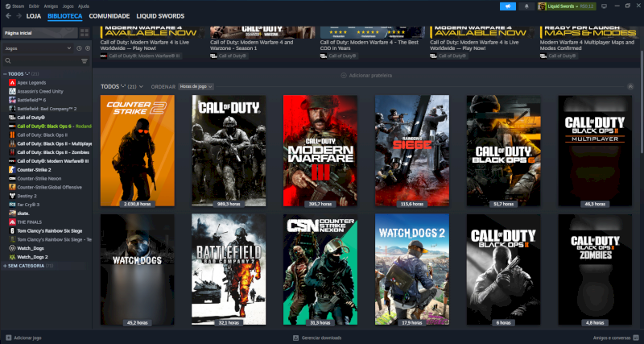This screenshot has height=344, width=644.
Task: Open the Amigos menu
Action: tap(51, 6)
